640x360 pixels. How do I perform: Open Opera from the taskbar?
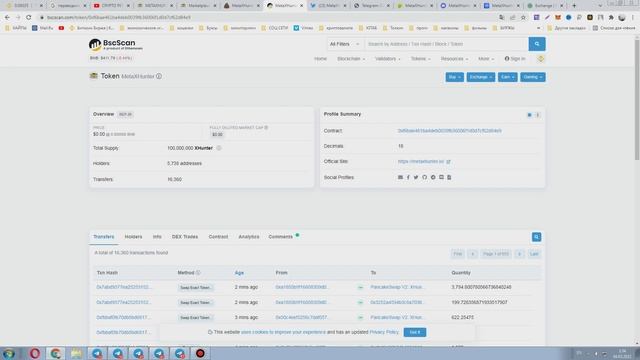(35, 353)
